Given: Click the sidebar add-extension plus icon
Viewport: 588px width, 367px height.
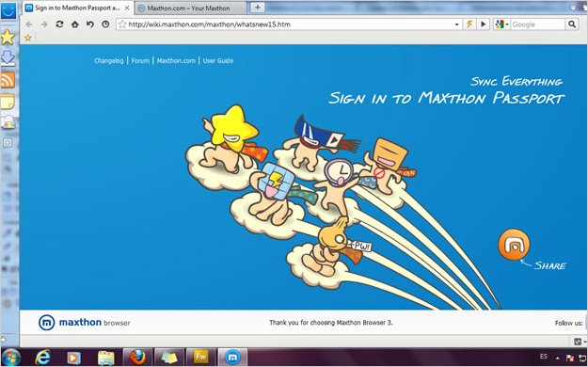Looking at the screenshot, I should coord(8,143).
